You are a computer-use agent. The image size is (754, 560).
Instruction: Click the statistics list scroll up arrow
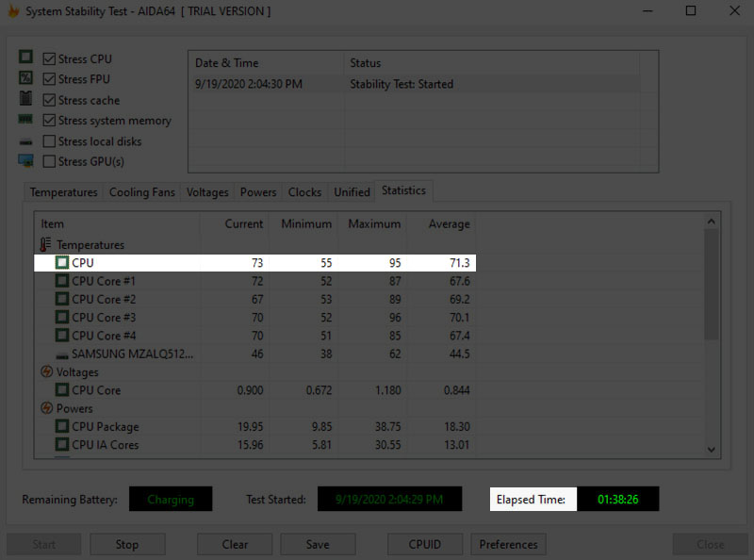[x=712, y=222]
